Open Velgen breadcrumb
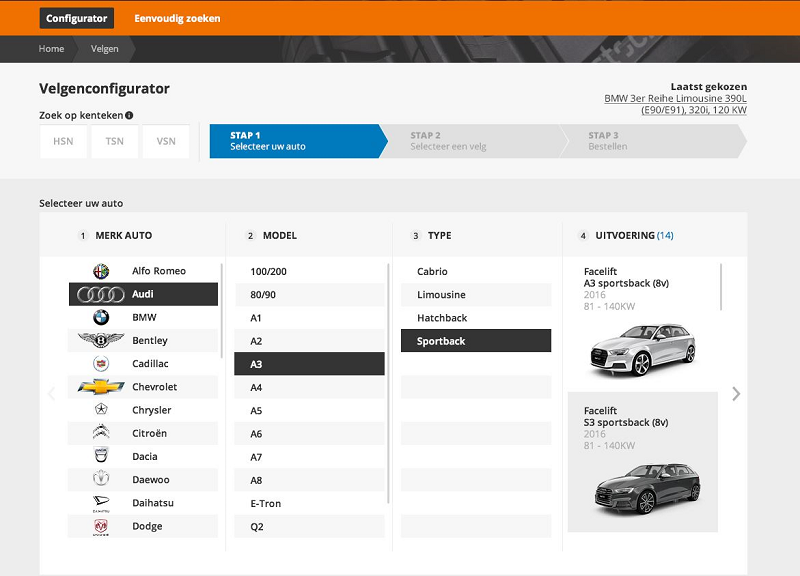The width and height of the screenshot is (800, 576). (105, 48)
